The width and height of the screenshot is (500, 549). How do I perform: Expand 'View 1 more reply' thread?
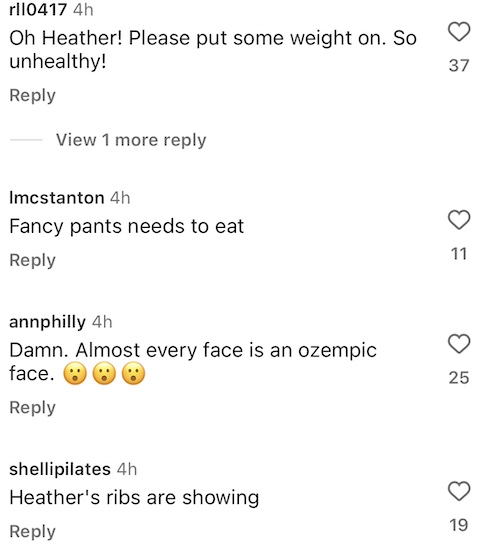pos(131,140)
